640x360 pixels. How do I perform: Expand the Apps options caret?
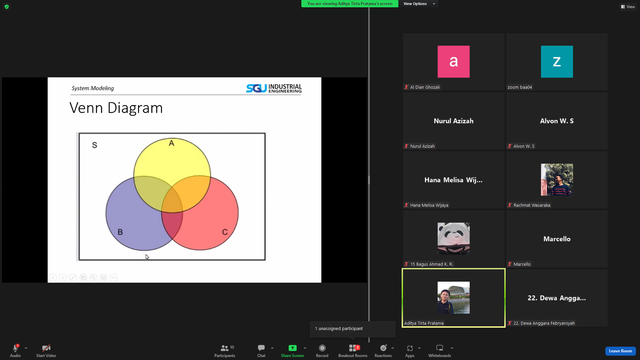(x=419, y=348)
